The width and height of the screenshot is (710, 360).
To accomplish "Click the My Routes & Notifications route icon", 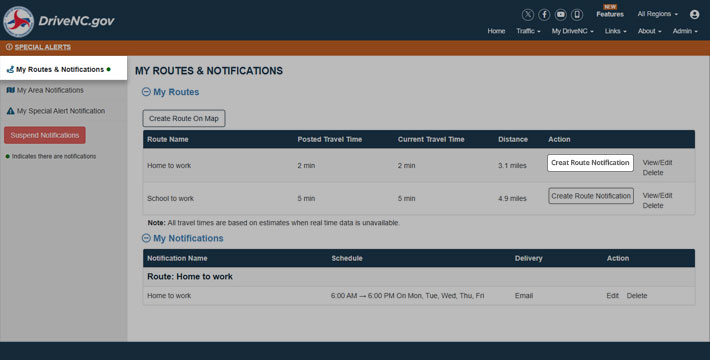I will [x=10, y=70].
